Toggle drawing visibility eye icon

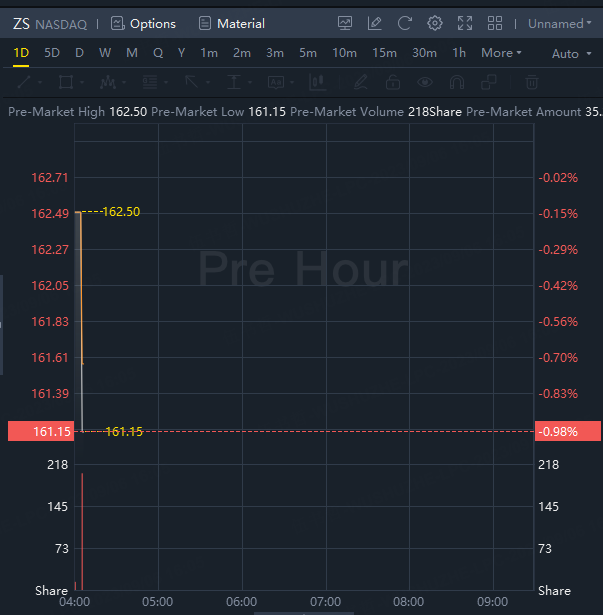tap(426, 82)
